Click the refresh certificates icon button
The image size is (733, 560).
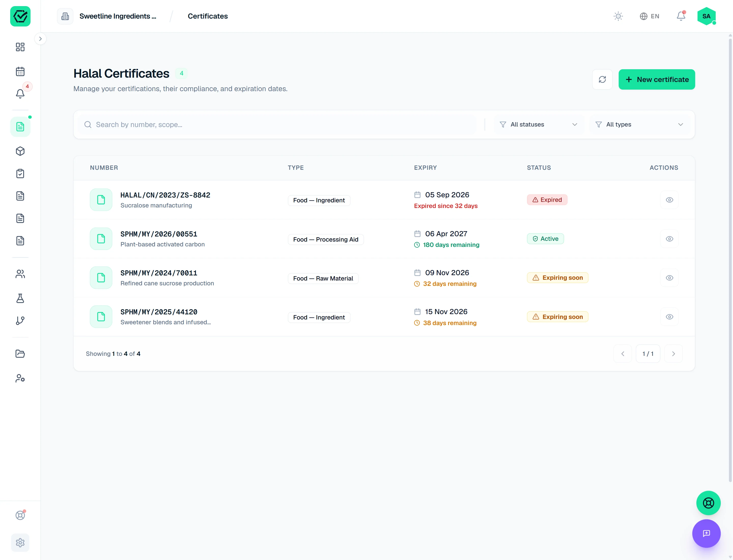pos(602,79)
